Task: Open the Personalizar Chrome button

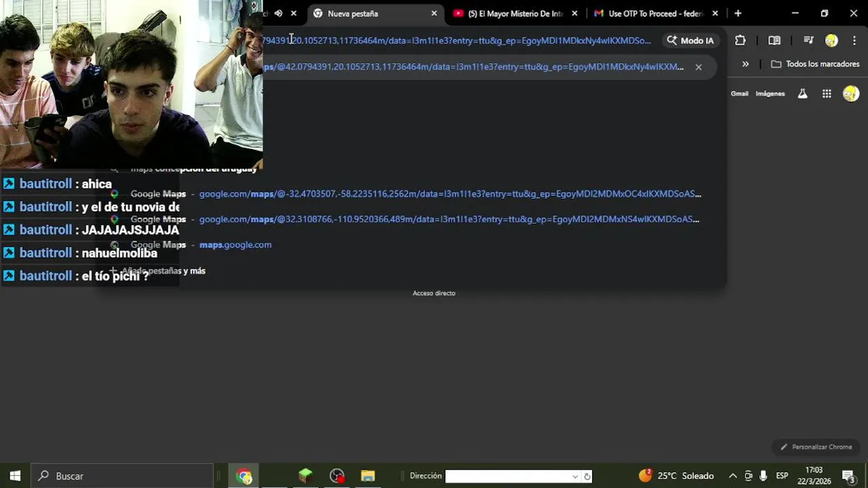Action: (816, 447)
